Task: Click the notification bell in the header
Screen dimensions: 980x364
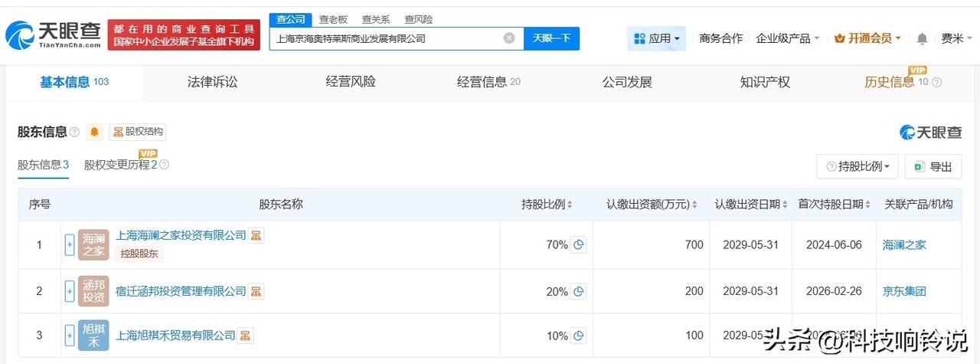Action: point(922,38)
